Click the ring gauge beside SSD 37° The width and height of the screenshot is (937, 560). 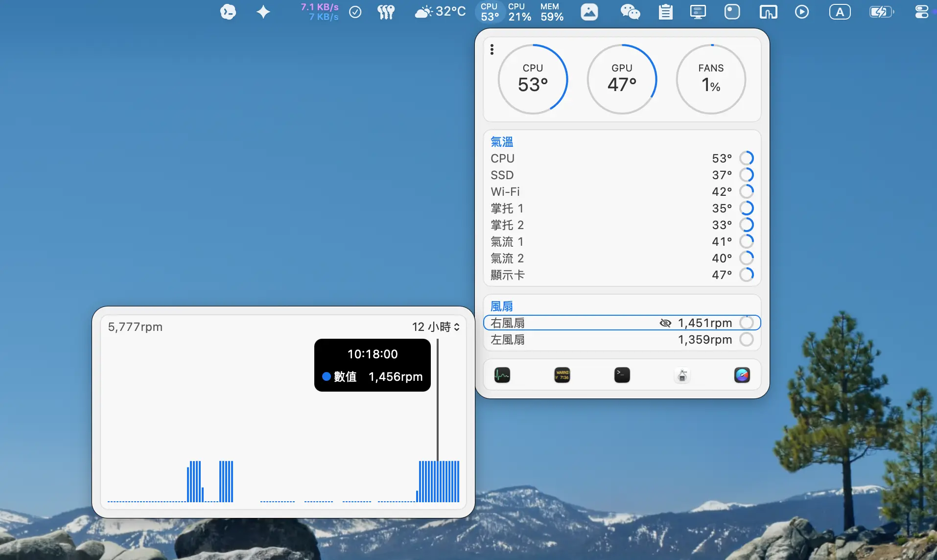[747, 175]
